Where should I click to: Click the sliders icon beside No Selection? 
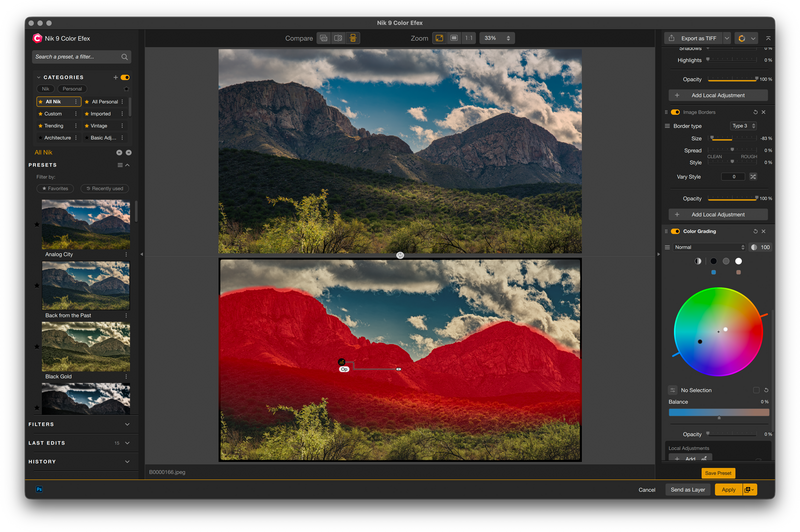672,390
